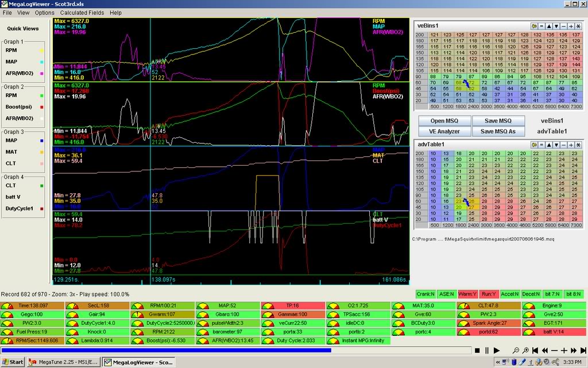Open the Calculated Fields menu
This screenshot has width=588, height=368.
pos(82,12)
